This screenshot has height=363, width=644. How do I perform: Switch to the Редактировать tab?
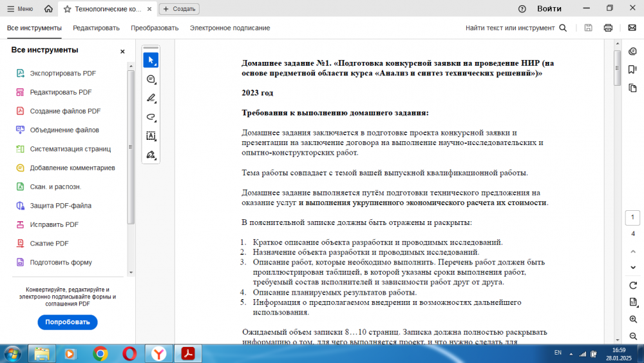coord(96,28)
